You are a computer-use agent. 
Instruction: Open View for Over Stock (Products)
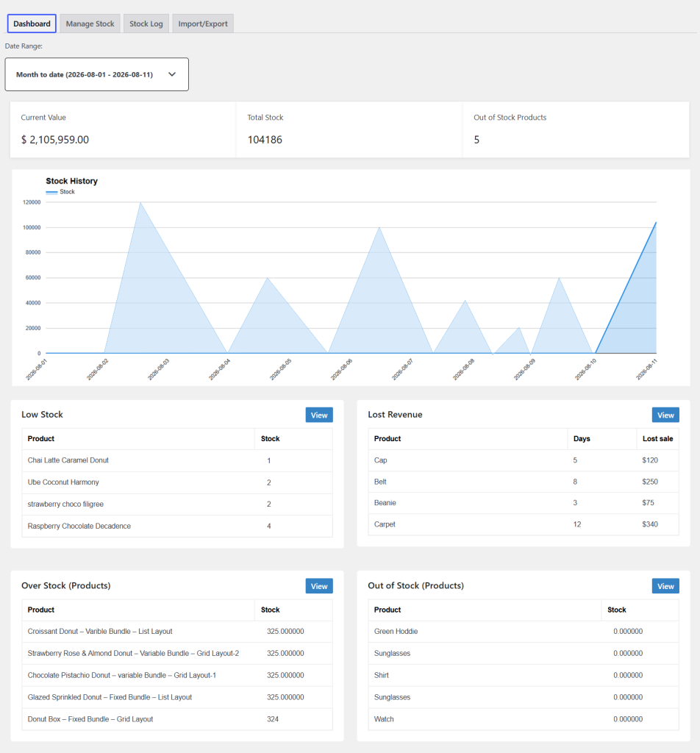coord(319,586)
